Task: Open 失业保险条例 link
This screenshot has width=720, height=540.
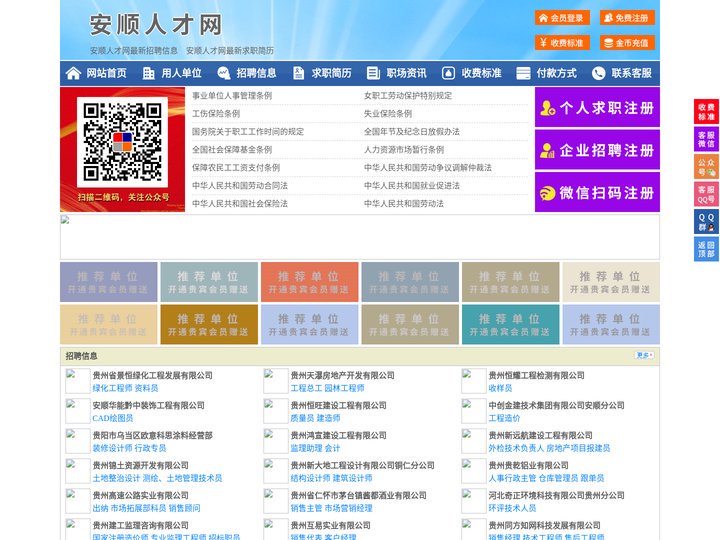Action: click(x=388, y=113)
